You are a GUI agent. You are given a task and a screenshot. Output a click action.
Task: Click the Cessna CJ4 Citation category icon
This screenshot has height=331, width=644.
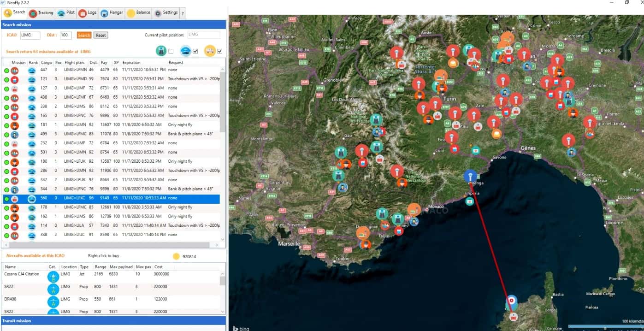coord(53,277)
